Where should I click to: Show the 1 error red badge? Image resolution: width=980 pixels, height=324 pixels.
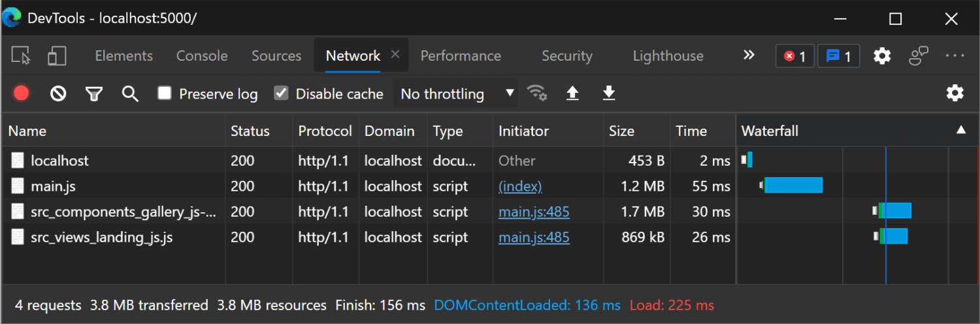795,57
